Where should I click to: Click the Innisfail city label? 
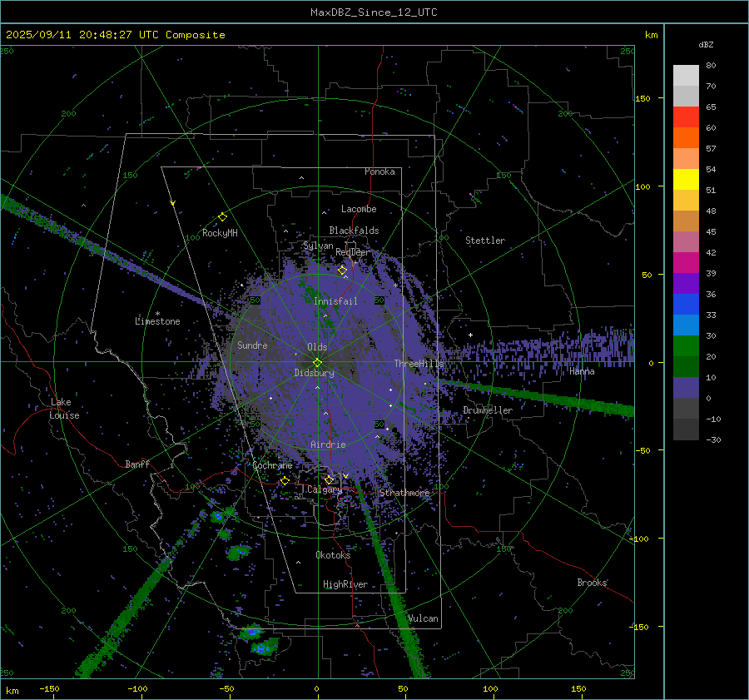pyautogui.click(x=335, y=301)
